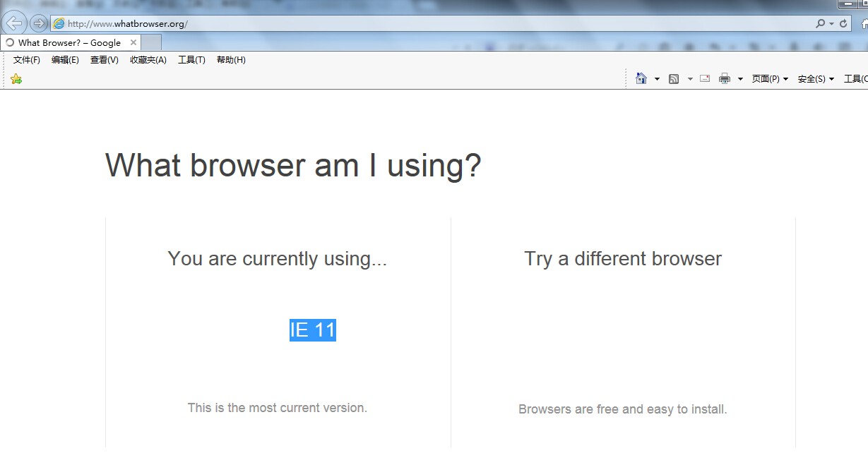Minimize the browser window

click(x=848, y=4)
